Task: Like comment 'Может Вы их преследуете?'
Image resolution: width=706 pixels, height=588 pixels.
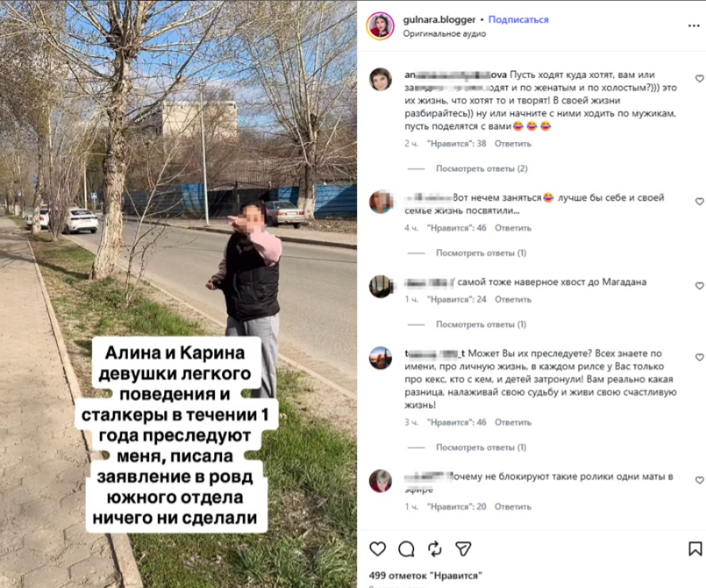Action: click(x=700, y=357)
